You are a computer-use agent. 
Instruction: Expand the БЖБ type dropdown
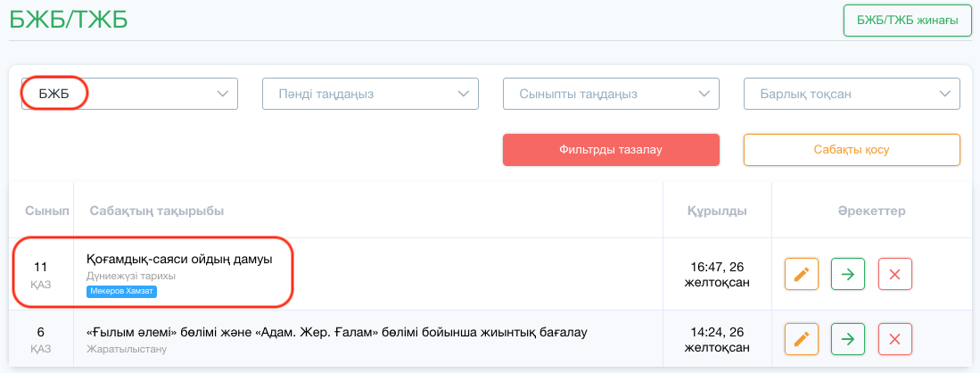(x=130, y=94)
